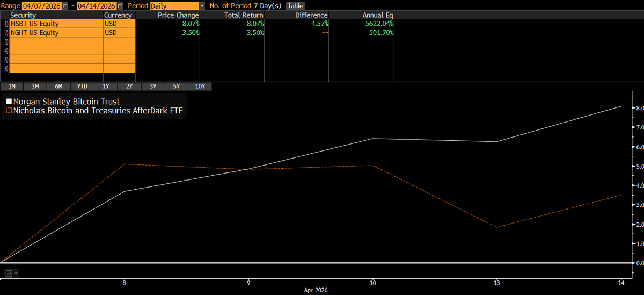The width and height of the screenshot is (644, 295).
Task: Click the Table button
Action: click(x=295, y=5)
